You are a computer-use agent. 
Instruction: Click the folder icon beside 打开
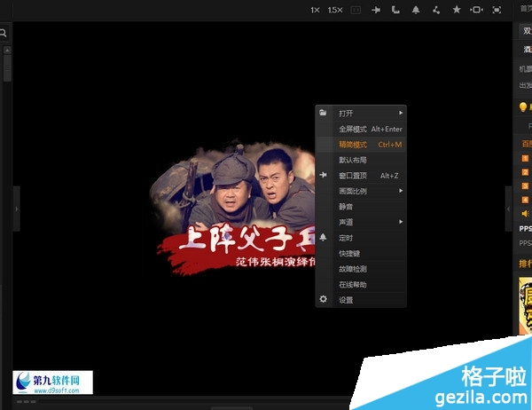pyautogui.click(x=323, y=113)
